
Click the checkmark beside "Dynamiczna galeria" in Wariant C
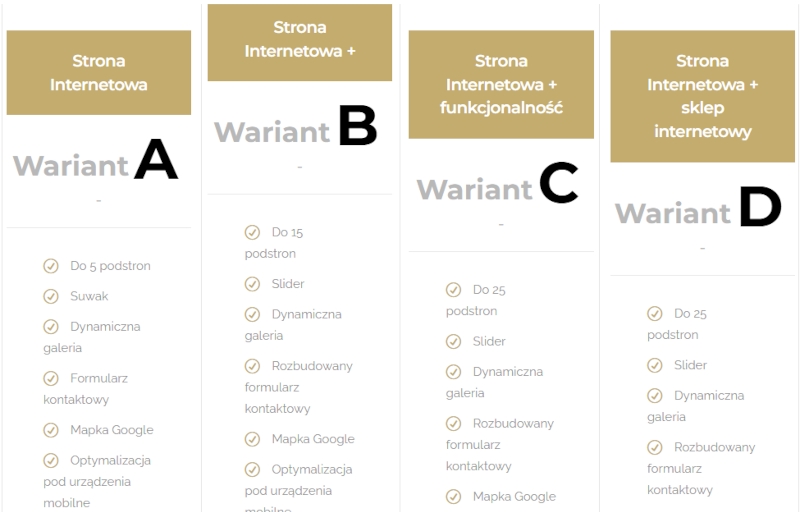453,371
